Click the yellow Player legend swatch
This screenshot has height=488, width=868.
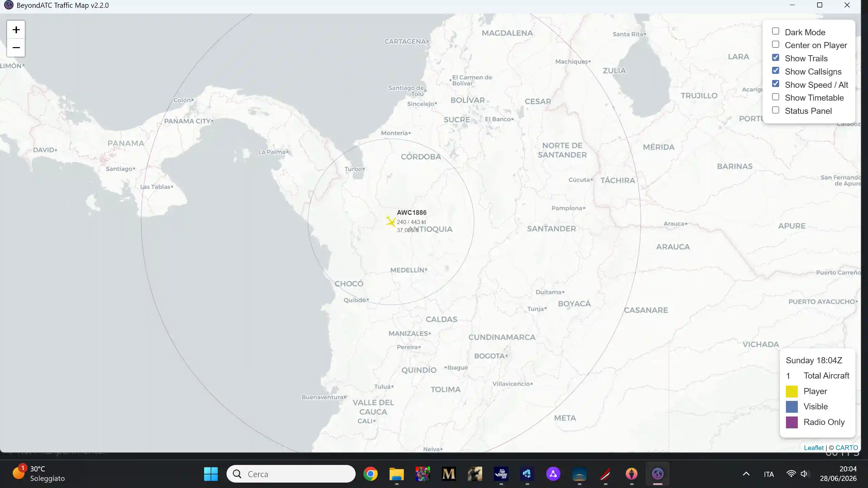pos(792,391)
